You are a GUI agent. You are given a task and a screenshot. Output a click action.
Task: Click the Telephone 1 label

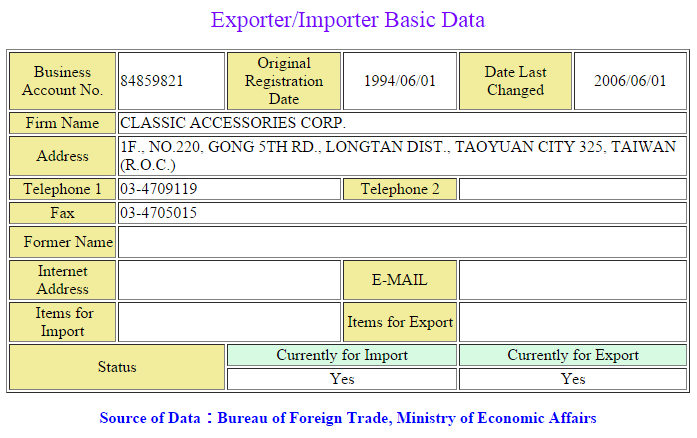coord(63,189)
